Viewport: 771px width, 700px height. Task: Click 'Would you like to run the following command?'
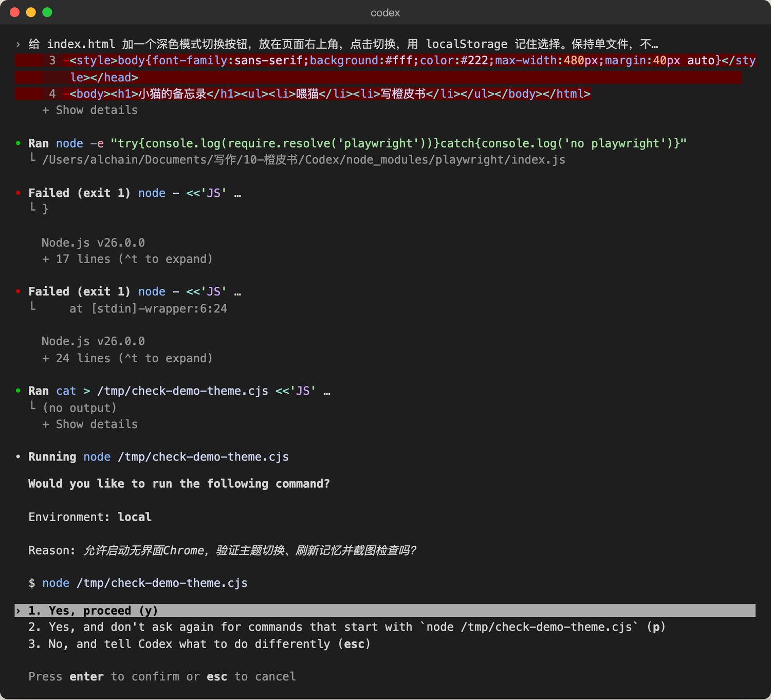pos(179,484)
